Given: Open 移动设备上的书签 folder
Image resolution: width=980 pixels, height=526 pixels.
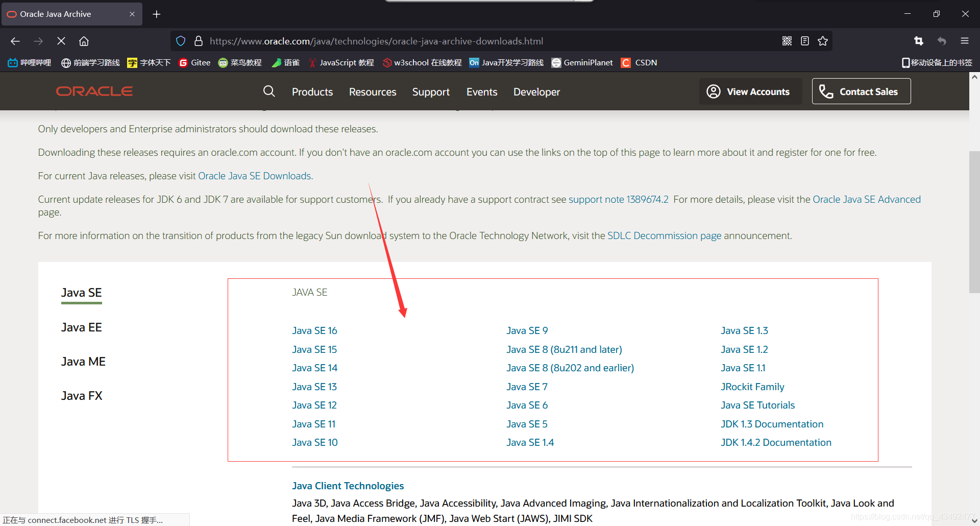Looking at the screenshot, I should click(937, 62).
